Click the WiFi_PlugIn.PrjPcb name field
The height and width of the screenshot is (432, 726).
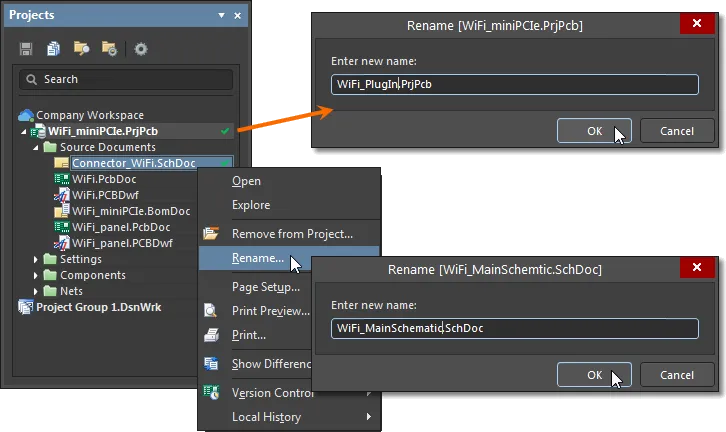click(x=514, y=84)
